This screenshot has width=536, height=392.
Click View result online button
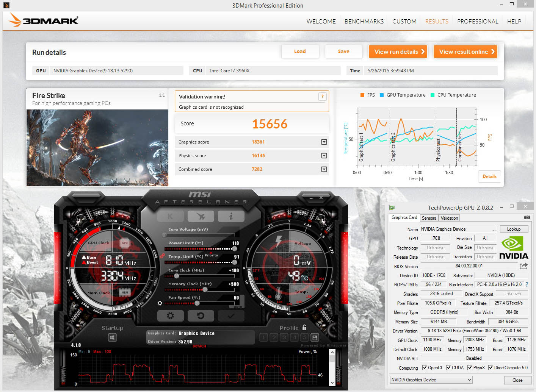(x=465, y=52)
